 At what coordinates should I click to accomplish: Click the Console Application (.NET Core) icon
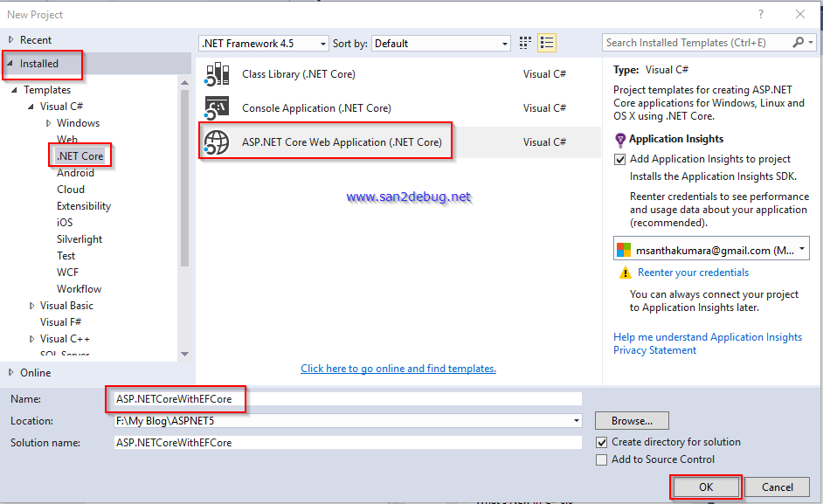coord(217,108)
